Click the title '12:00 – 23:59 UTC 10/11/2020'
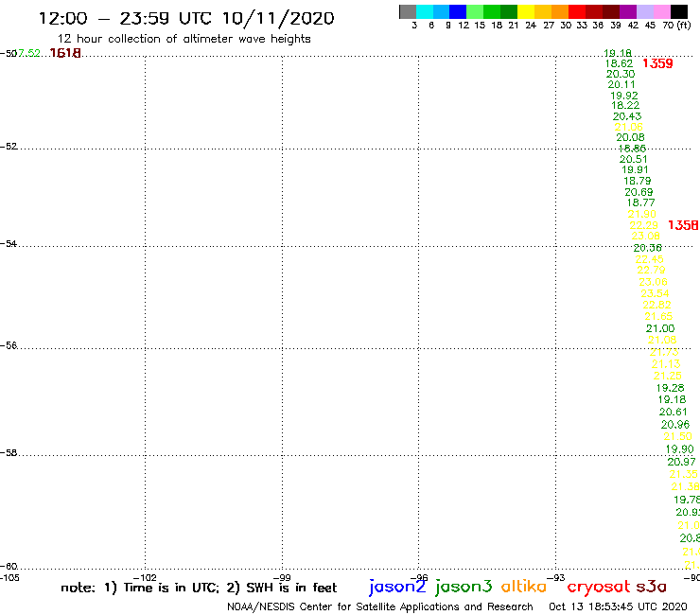The width and height of the screenshot is (700, 615). (186, 19)
